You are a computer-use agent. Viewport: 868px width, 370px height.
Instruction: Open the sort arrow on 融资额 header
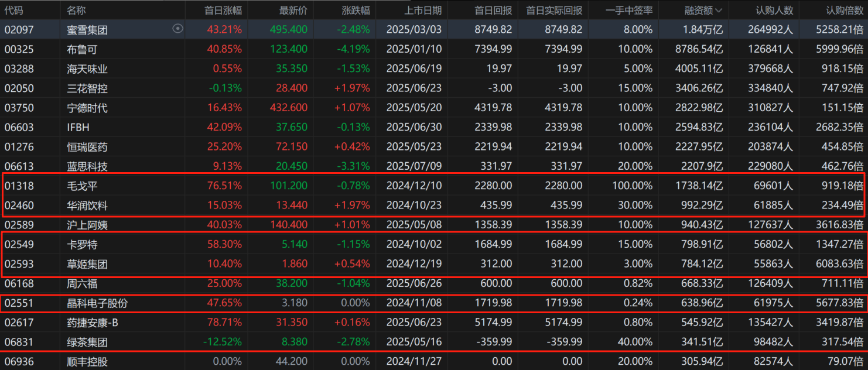pyautogui.click(x=718, y=10)
